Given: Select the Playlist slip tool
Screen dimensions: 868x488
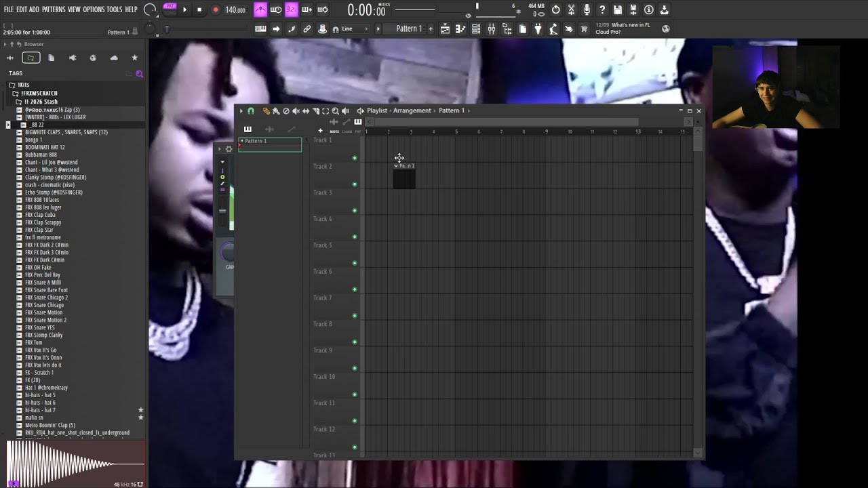Looking at the screenshot, I should pos(306,110).
